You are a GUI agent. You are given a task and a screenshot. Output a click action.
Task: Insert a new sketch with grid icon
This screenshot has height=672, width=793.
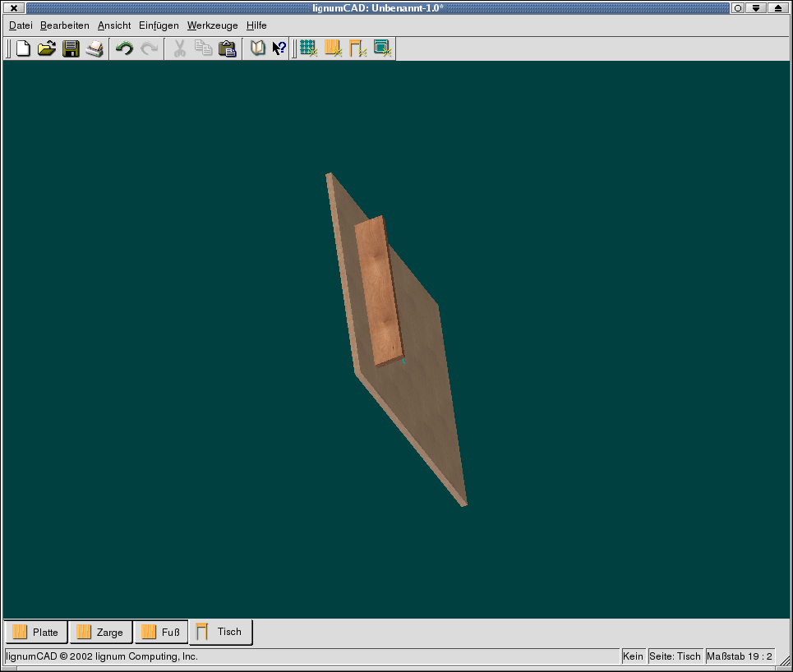(x=308, y=48)
